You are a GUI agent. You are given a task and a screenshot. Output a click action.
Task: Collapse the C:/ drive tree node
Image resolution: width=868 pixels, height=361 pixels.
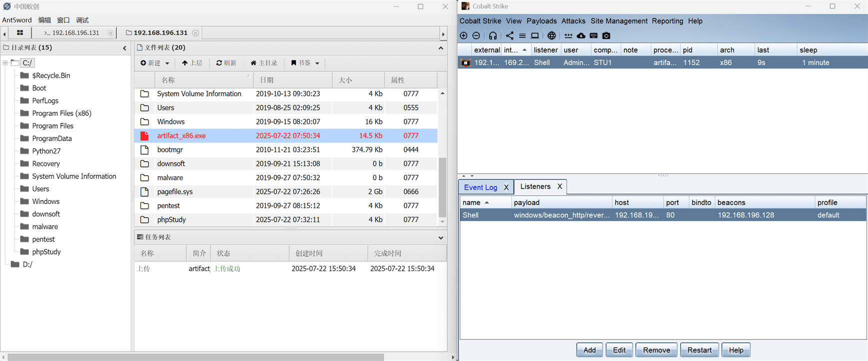click(5, 63)
